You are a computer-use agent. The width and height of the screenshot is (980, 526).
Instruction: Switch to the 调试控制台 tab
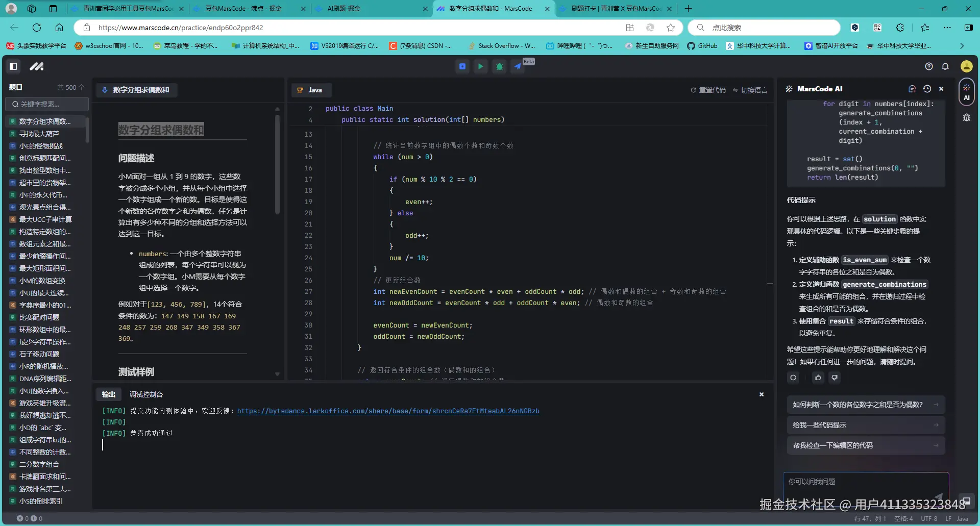pos(146,394)
